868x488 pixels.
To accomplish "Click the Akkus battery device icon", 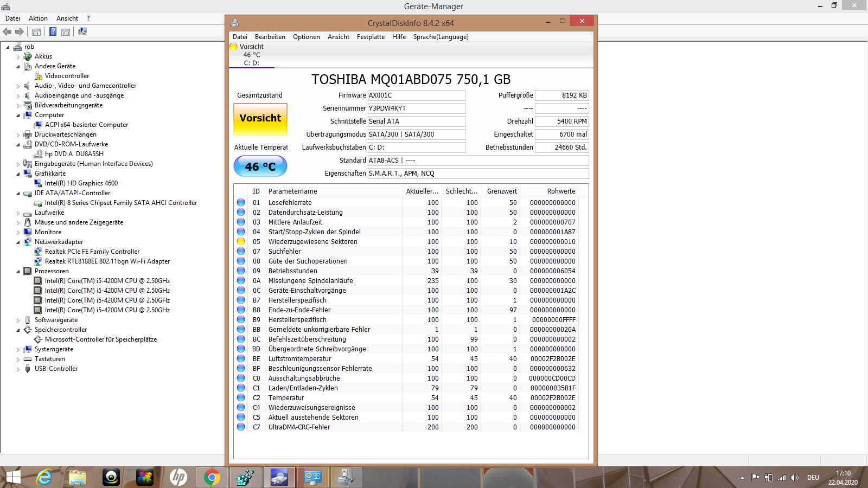I will (x=28, y=56).
